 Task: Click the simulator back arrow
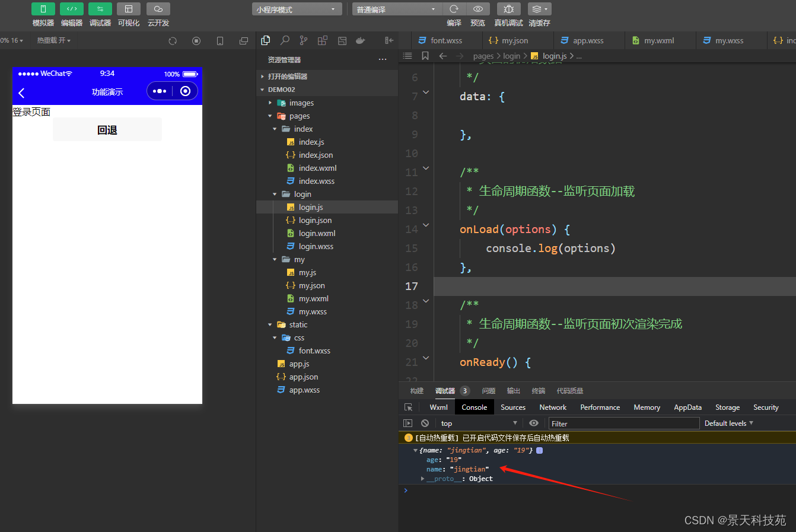tap(22, 93)
